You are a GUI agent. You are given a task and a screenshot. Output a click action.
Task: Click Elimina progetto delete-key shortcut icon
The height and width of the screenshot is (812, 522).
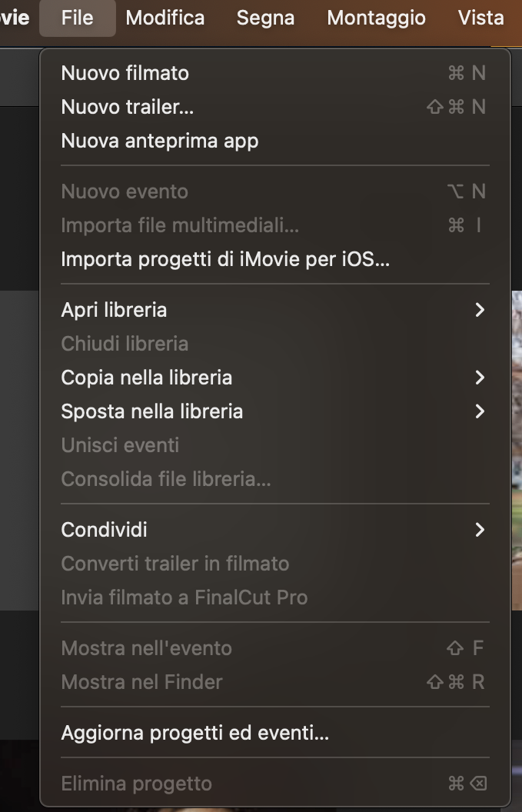pyautogui.click(x=478, y=784)
